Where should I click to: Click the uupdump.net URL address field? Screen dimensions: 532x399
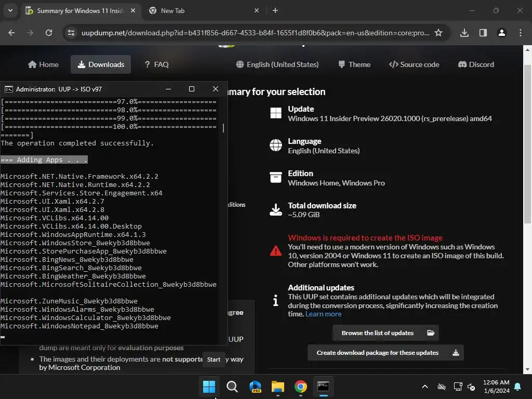click(x=255, y=33)
